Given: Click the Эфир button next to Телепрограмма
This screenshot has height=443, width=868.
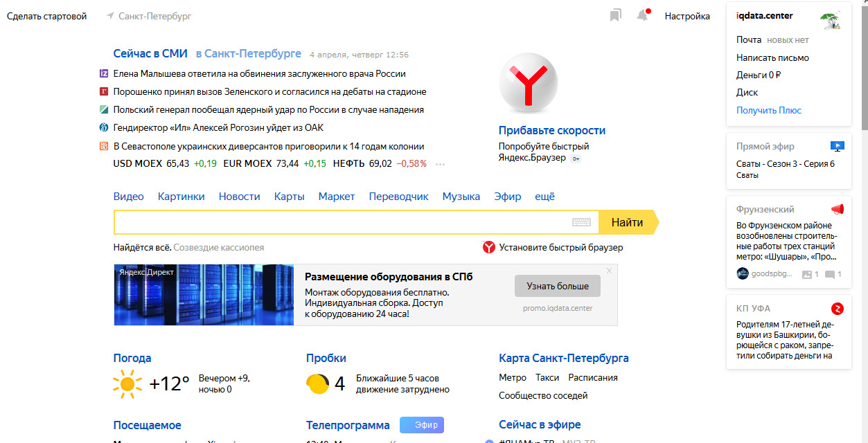Looking at the screenshot, I should tap(422, 425).
